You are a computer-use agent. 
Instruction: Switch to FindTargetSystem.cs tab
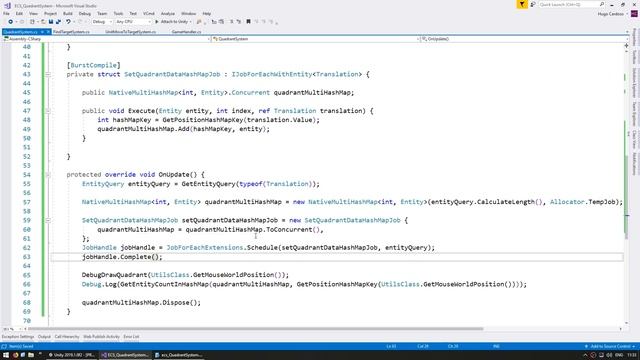[x=71, y=32]
